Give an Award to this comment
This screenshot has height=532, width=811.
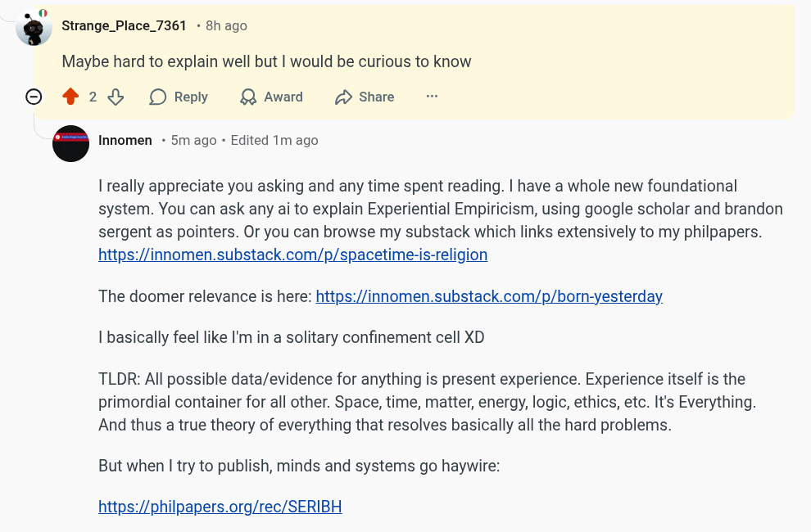coord(271,97)
